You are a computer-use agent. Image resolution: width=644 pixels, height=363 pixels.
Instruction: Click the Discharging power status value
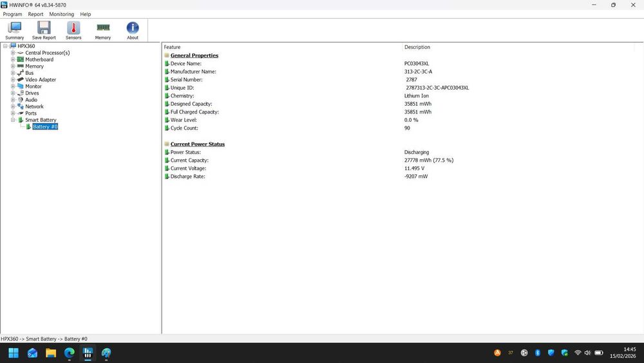(417, 152)
